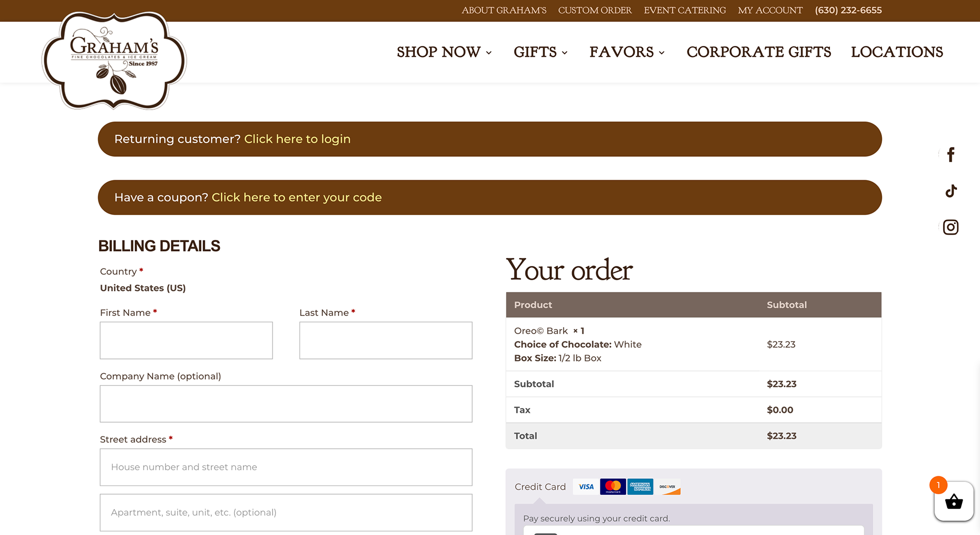Click here to enter your coupon code
The width and height of the screenshot is (980, 535).
click(x=297, y=198)
